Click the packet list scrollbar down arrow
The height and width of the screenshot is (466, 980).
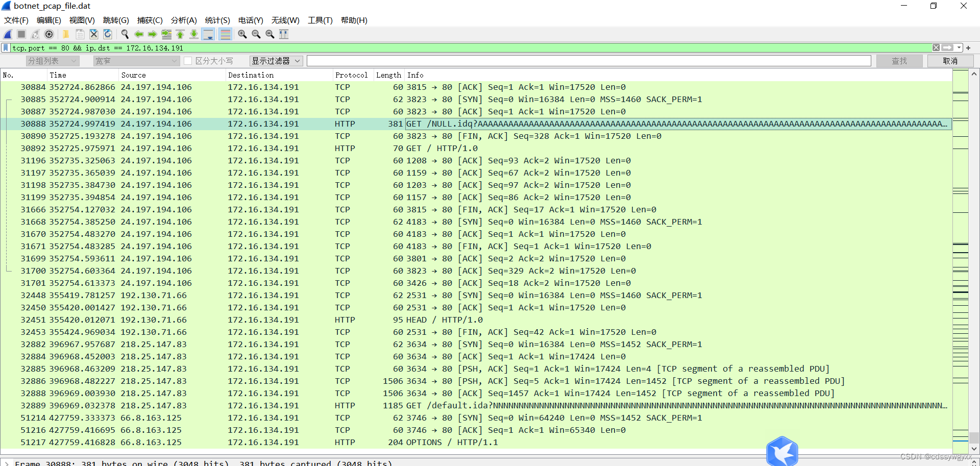[x=974, y=449]
